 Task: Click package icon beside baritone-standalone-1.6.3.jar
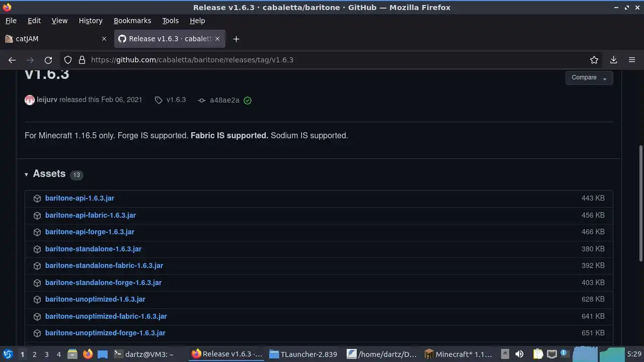click(37, 249)
